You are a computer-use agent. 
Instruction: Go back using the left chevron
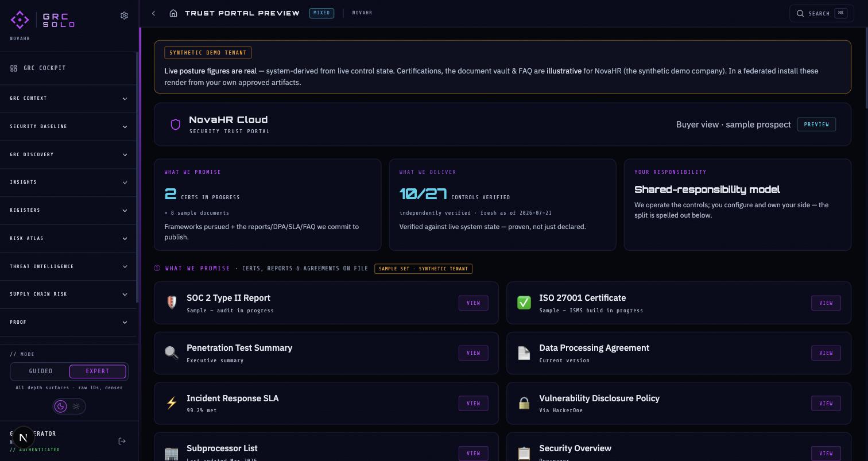(153, 13)
